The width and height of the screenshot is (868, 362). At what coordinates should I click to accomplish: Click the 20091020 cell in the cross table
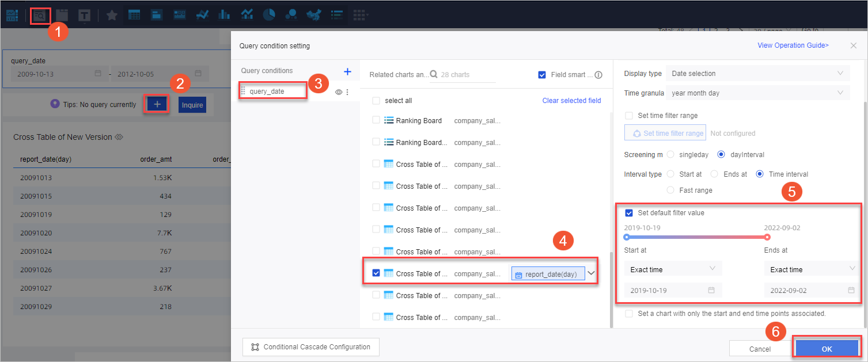[x=36, y=233]
